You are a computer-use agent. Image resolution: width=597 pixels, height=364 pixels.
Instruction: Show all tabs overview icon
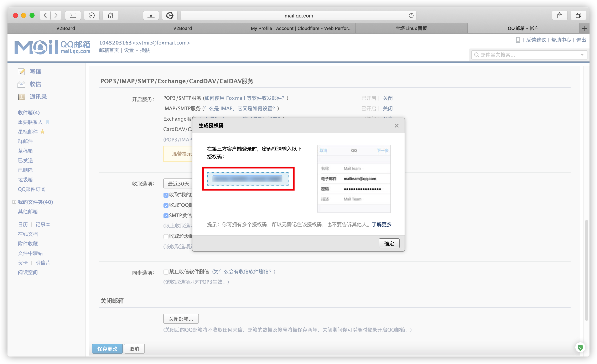pos(578,16)
